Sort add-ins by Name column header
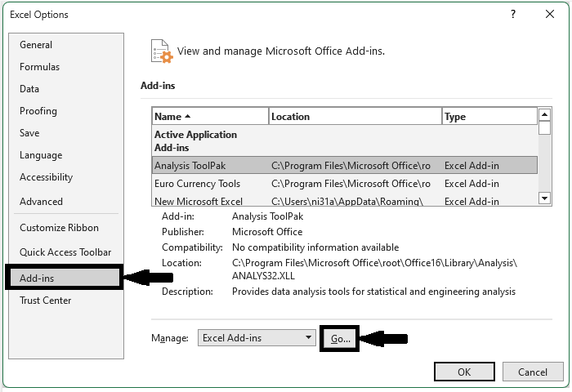Image resolution: width=572 pixels, height=392 pixels. tap(210, 117)
